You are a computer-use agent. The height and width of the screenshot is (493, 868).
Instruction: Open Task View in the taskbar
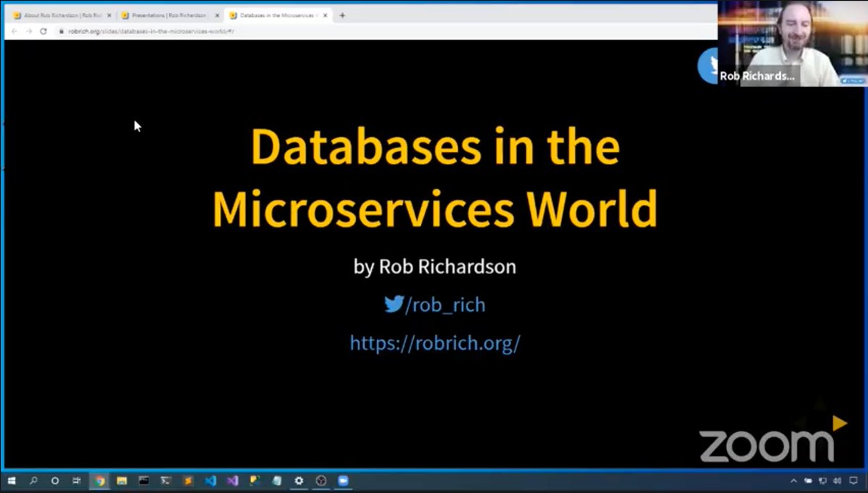(x=77, y=481)
